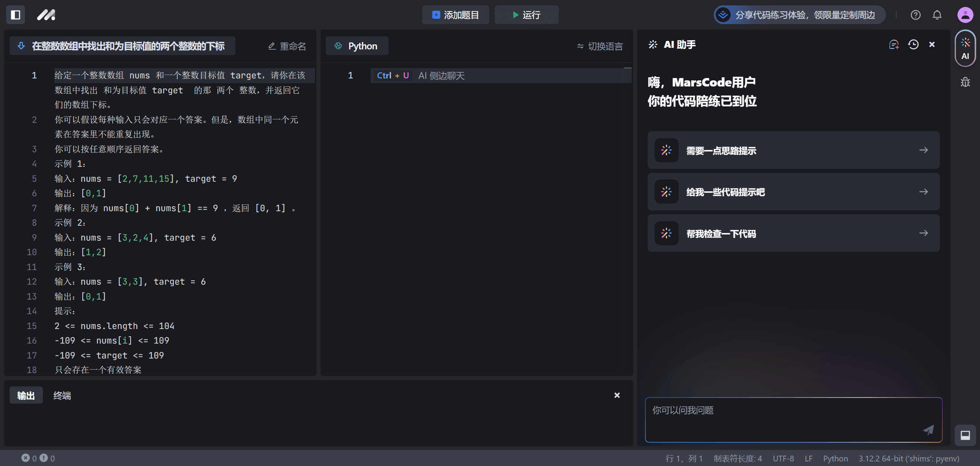Open the debug bug icon in sidebar

click(x=965, y=82)
